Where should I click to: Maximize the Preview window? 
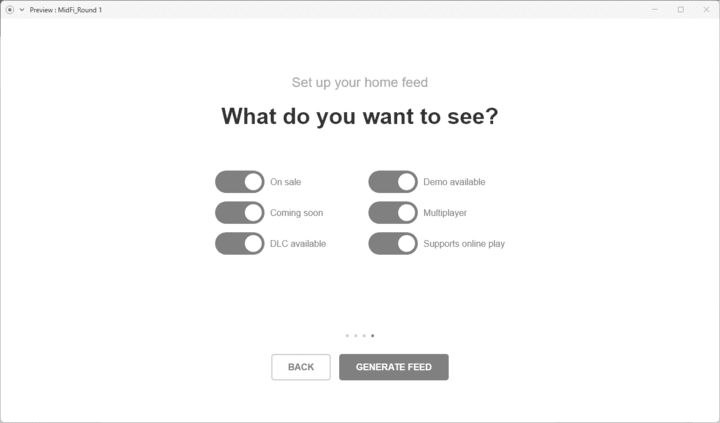pos(681,9)
